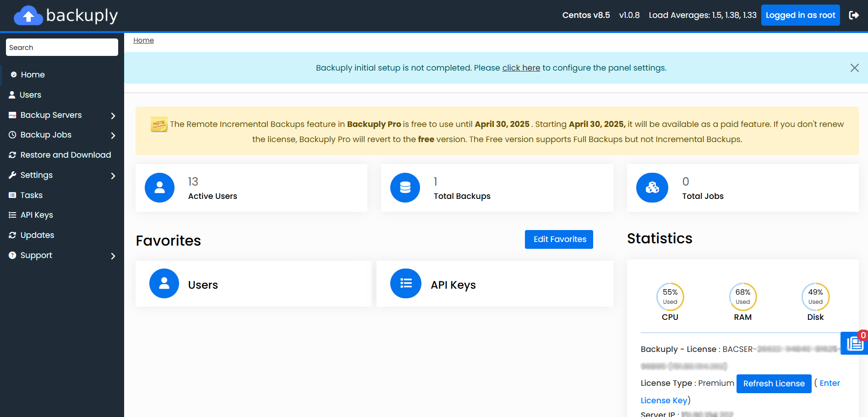Click the logout icon in header
868x417 pixels.
[853, 15]
